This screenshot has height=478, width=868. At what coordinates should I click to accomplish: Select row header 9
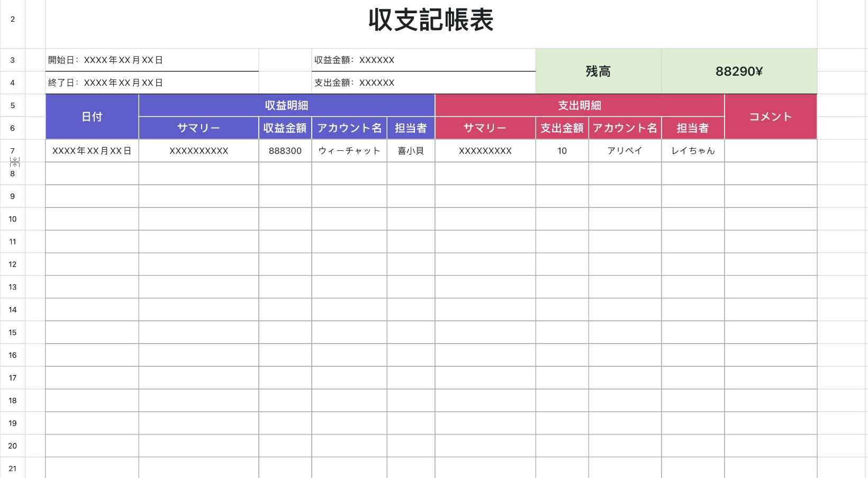(12, 196)
